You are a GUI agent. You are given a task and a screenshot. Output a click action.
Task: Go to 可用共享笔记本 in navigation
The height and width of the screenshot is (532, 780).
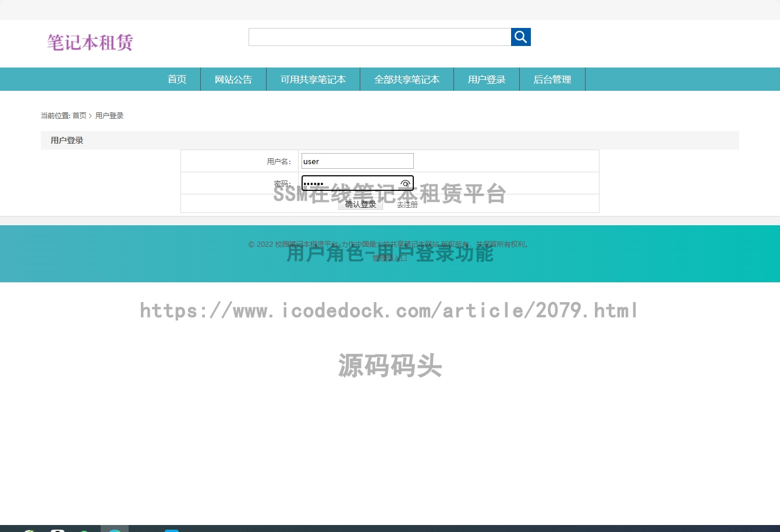313,79
